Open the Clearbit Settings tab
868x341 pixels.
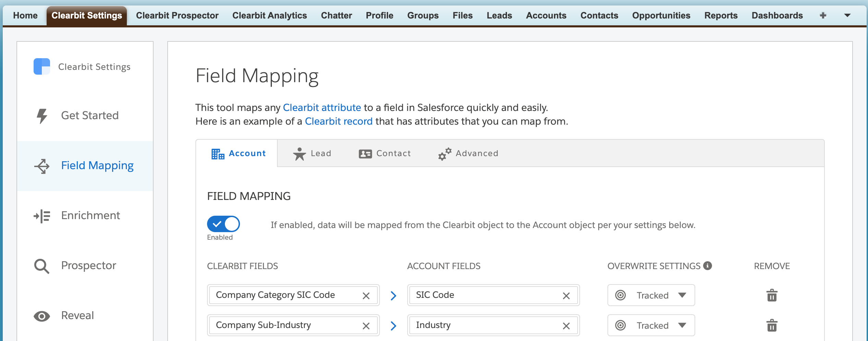click(x=87, y=15)
